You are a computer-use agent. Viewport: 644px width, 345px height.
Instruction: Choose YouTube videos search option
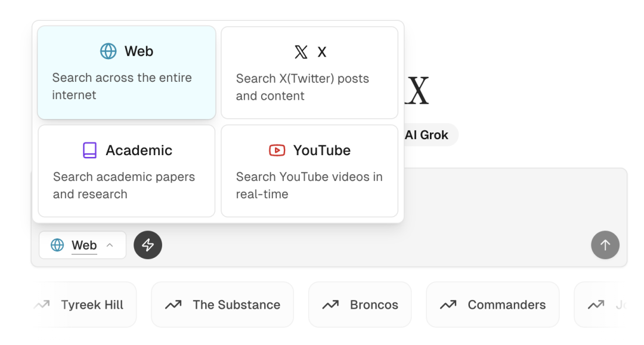coord(309,171)
